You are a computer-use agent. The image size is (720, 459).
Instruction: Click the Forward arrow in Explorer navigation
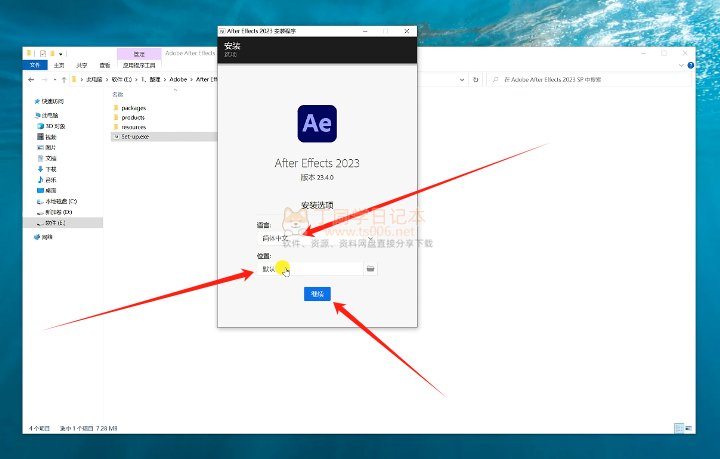[45, 79]
